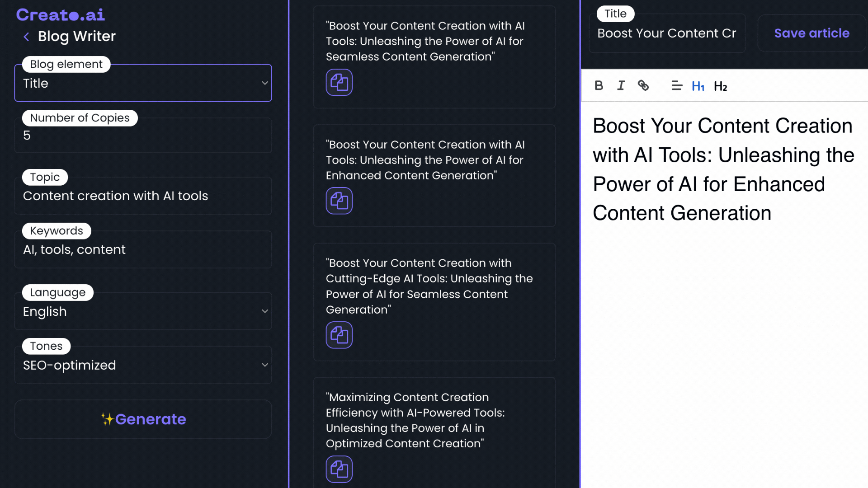Open the Blog element dropdown
This screenshot has height=488, width=868.
click(143, 83)
